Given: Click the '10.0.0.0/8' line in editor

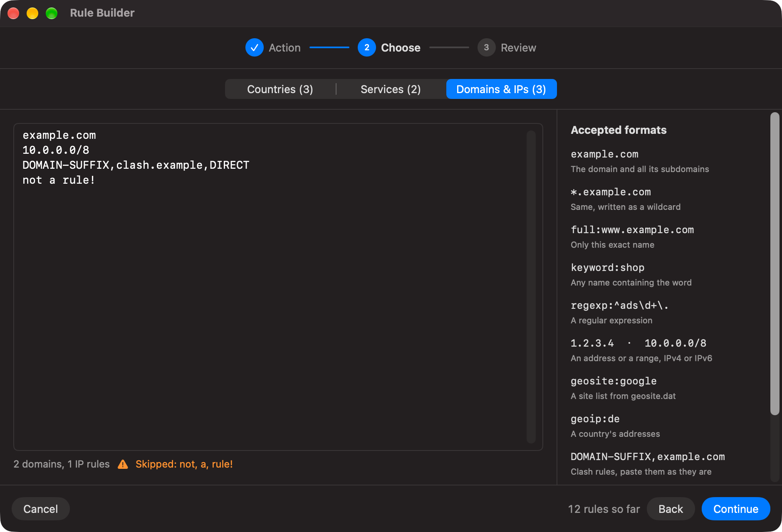Looking at the screenshot, I should coord(56,150).
